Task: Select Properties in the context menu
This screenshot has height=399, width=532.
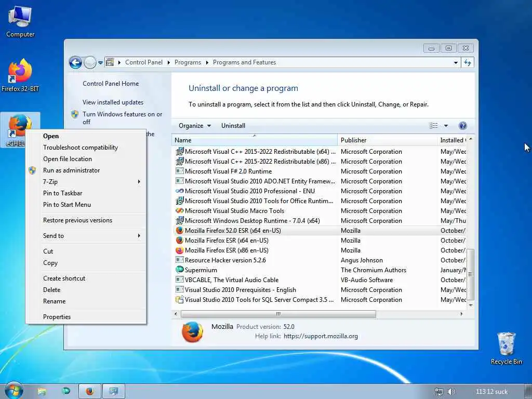Action: click(x=87, y=317)
